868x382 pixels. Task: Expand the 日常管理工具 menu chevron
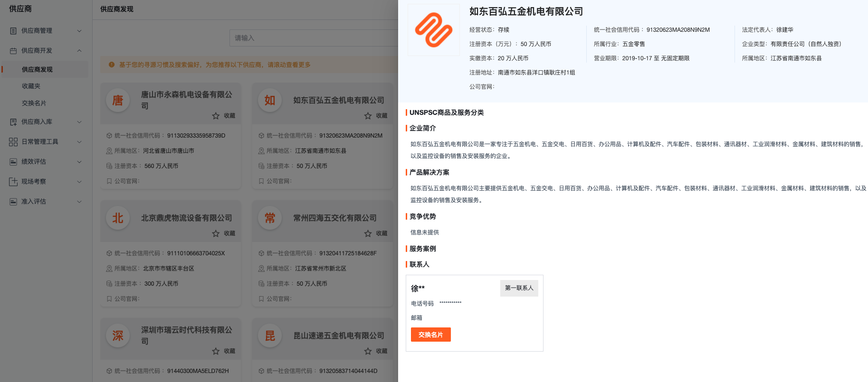click(x=79, y=142)
